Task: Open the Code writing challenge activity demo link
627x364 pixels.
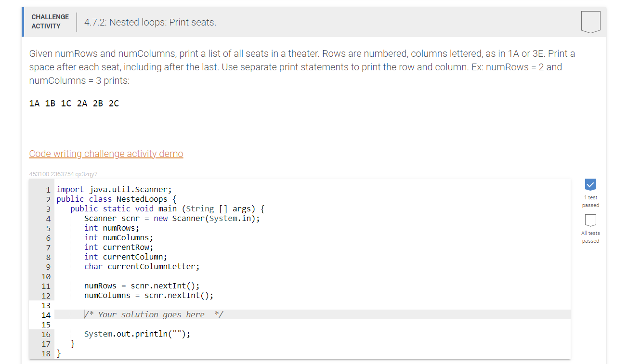Action: [106, 154]
